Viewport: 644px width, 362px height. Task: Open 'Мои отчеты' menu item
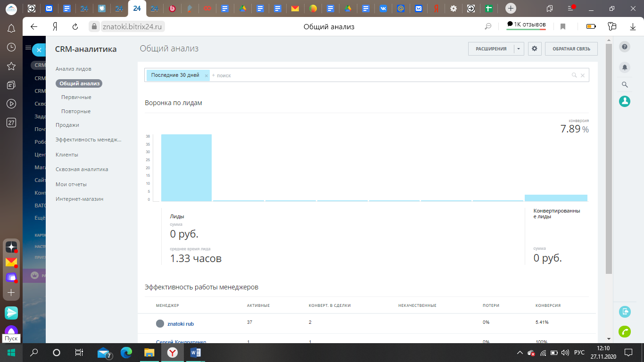(x=71, y=184)
